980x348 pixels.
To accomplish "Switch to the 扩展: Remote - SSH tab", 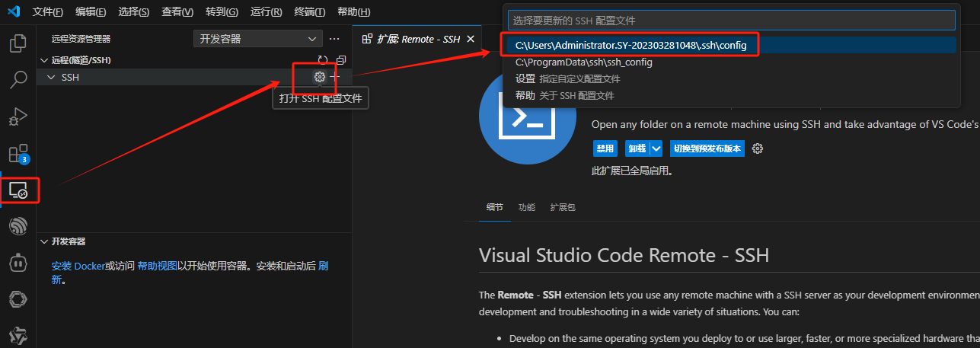I will pos(417,39).
